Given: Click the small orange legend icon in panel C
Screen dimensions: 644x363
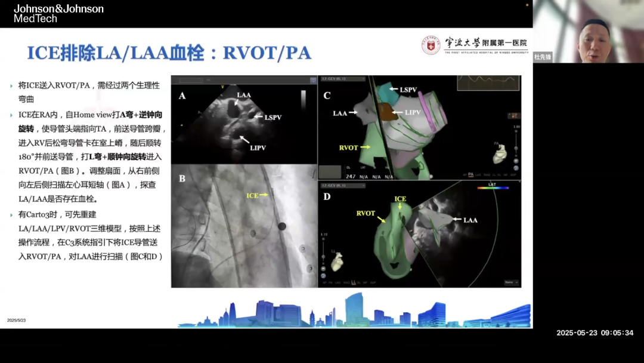Looking at the screenshot, I should 513,116.
